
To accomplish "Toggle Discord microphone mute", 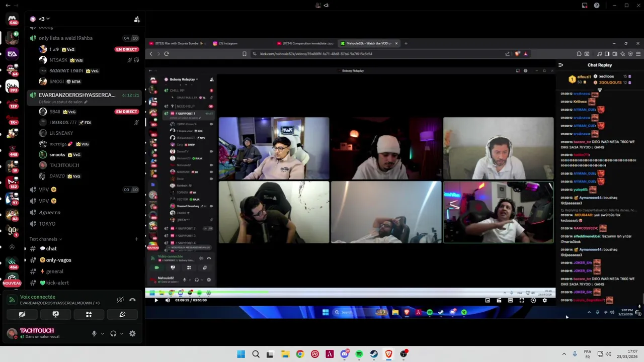I will pyautogui.click(x=94, y=333).
